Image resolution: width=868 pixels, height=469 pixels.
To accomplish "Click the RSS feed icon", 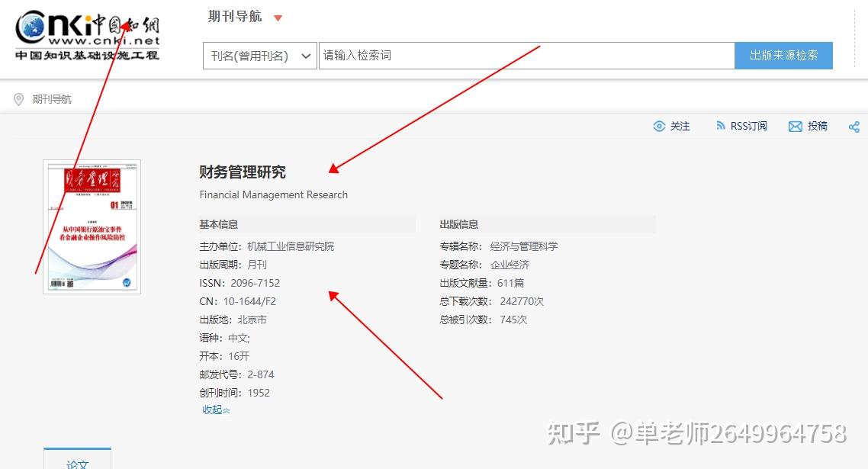I will tap(720, 126).
